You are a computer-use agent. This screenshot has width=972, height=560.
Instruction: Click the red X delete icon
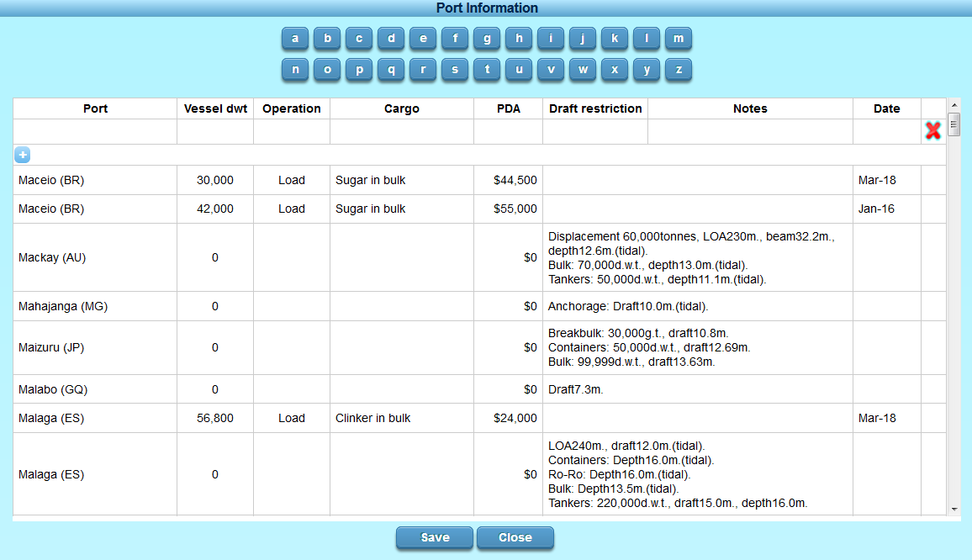coord(933,130)
